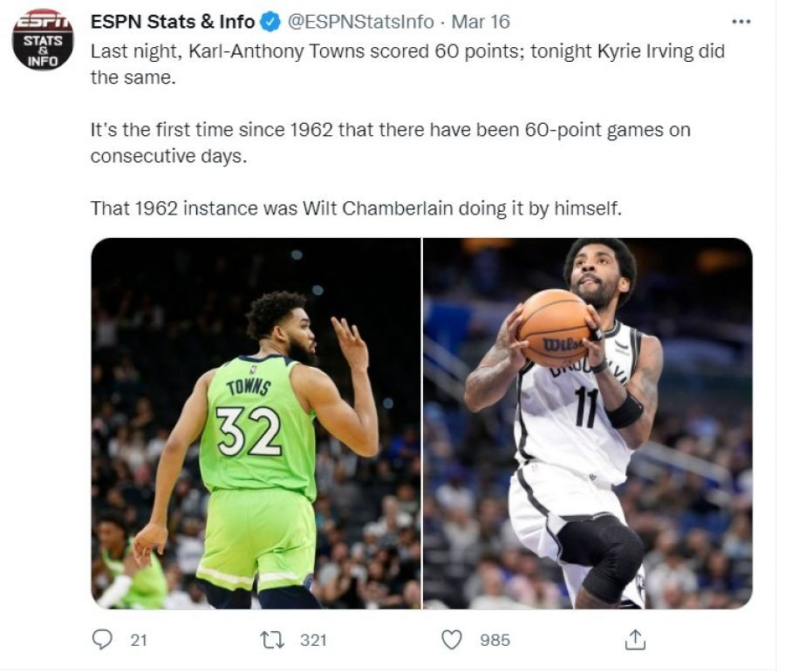The image size is (785, 672).
Task: Click the like count 985
Action: pyautogui.click(x=495, y=641)
